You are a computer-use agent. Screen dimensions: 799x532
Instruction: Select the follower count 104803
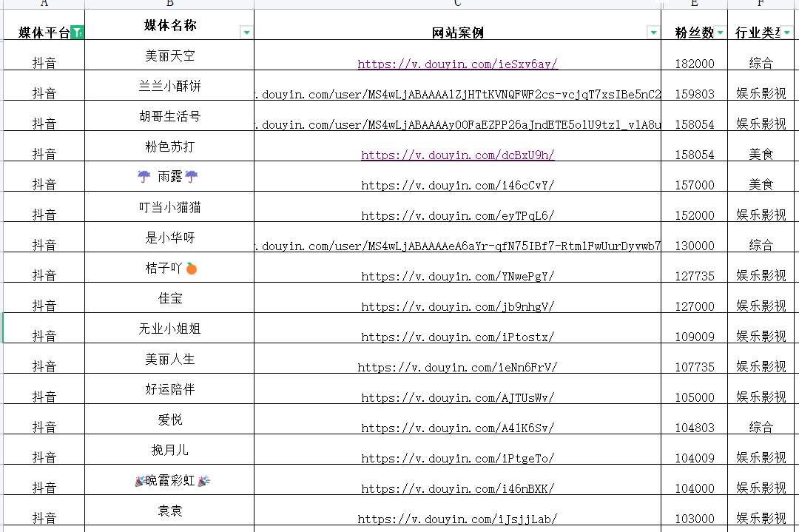[695, 428]
